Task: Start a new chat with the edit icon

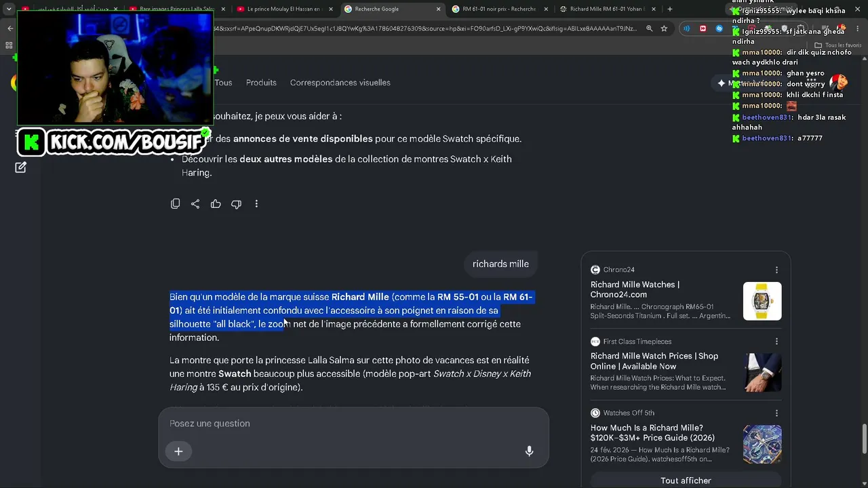Action: 20,167
